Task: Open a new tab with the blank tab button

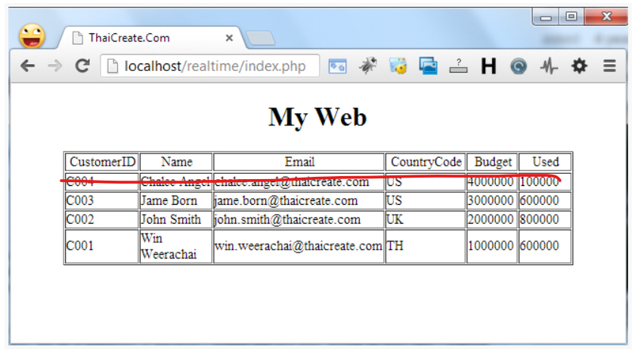Action: coord(261,39)
